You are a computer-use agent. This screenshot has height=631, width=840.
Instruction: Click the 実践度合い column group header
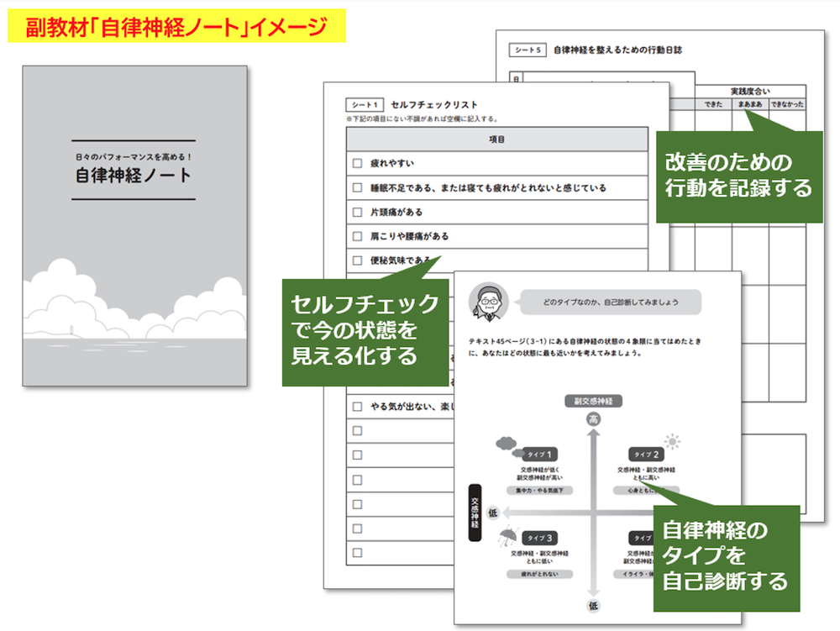750,91
